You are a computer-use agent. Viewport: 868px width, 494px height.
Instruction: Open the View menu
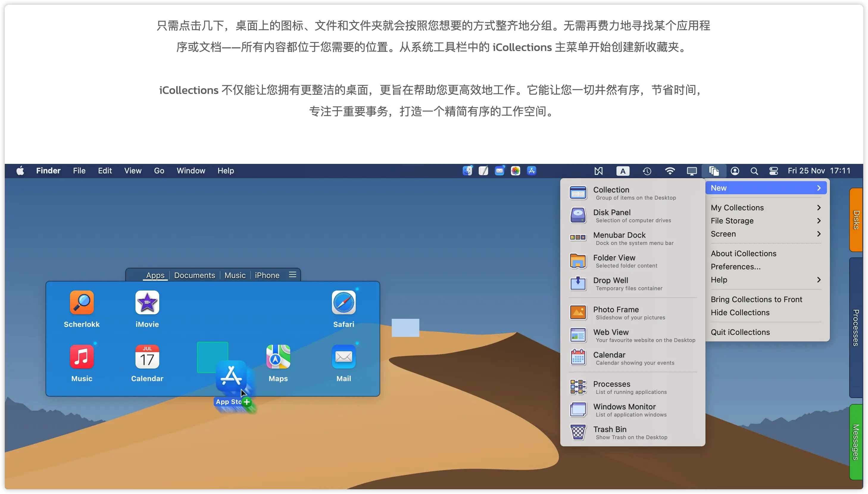point(132,171)
